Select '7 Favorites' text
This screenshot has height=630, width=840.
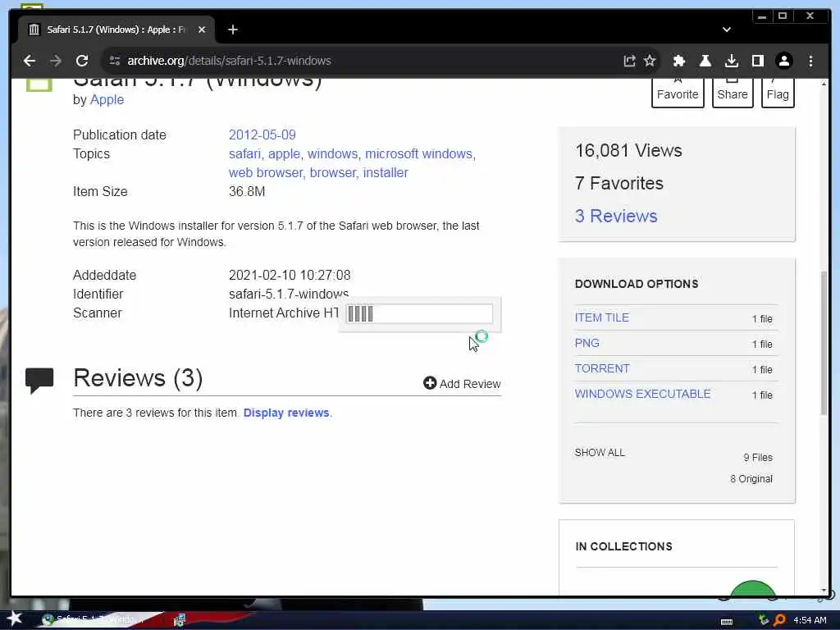(619, 183)
